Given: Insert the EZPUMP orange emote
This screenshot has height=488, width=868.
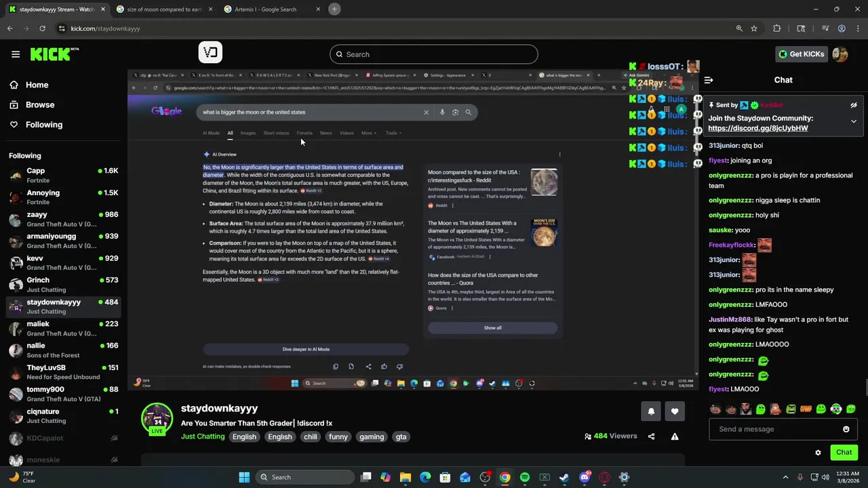Looking at the screenshot, I should coord(806,409).
